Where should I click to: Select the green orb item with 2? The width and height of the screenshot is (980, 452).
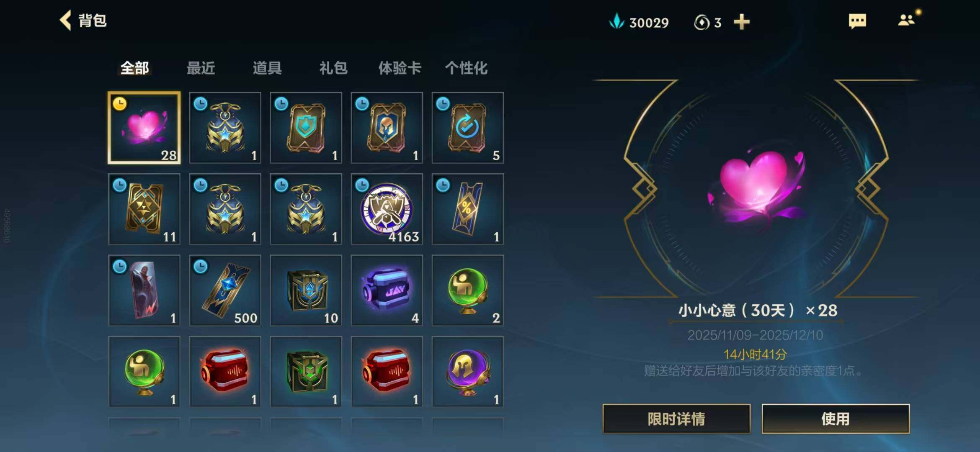[x=467, y=290]
